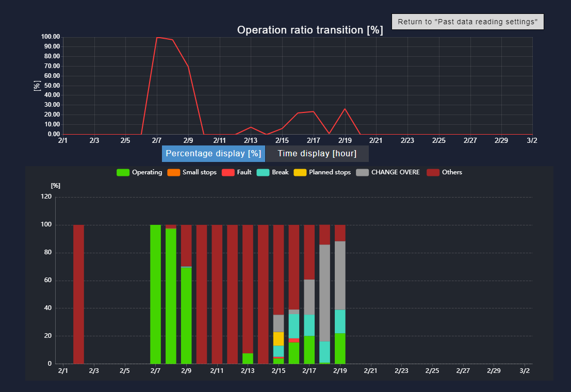
Task: Click the green Operating segment in 2/19 bar
Action: (340, 348)
